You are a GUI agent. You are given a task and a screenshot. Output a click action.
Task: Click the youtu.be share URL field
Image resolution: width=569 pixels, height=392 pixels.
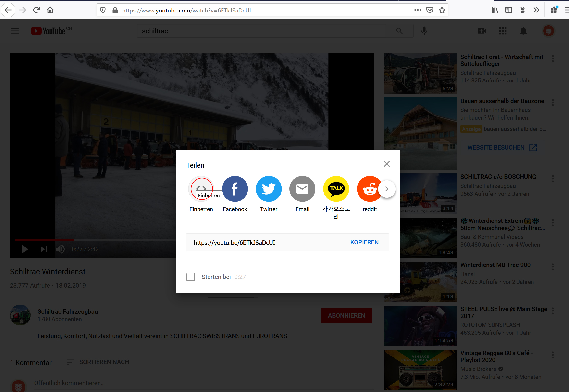point(258,243)
